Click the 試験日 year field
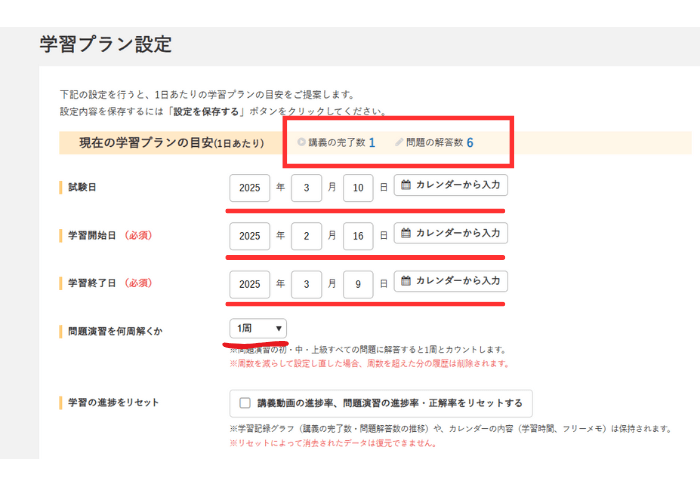Screen dimensions: 700x480 click(249, 188)
